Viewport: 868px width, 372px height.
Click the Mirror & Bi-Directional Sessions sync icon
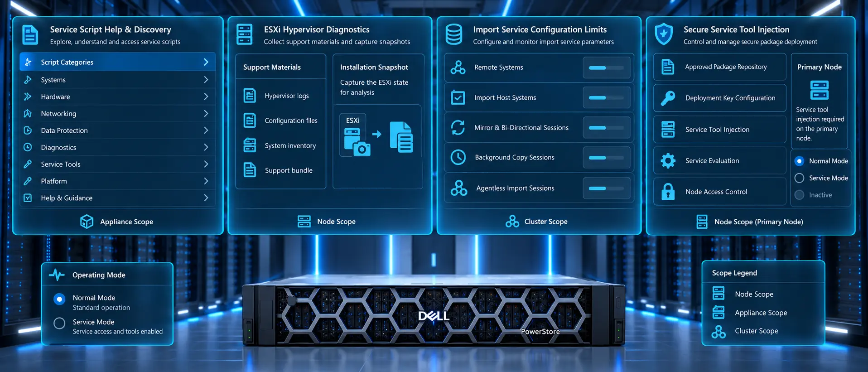click(x=458, y=127)
